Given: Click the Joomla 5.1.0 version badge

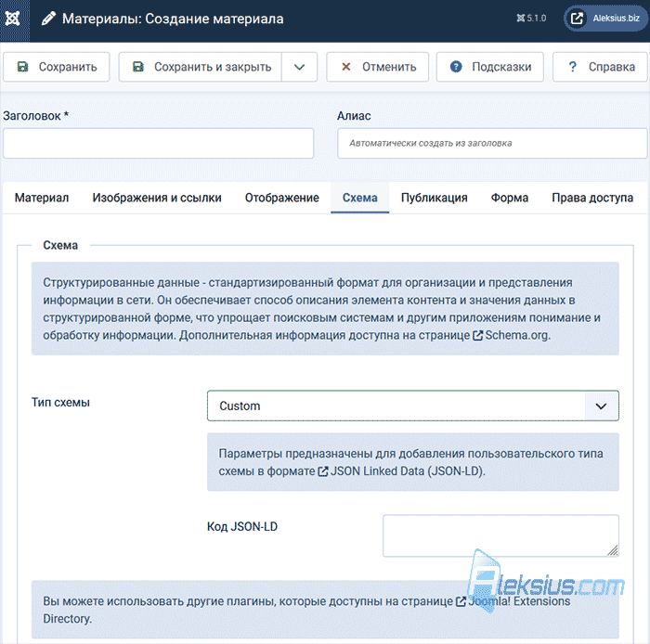Looking at the screenshot, I should (x=531, y=19).
